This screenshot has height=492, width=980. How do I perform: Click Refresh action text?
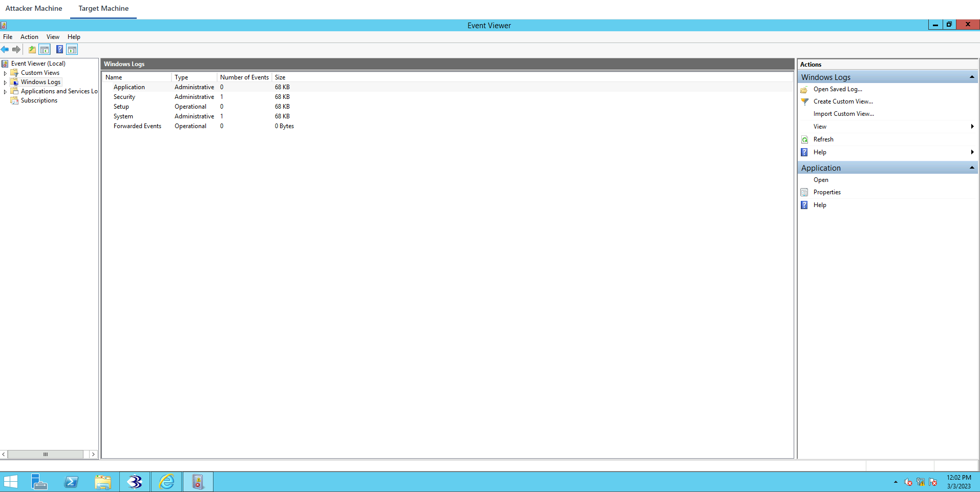pos(823,139)
